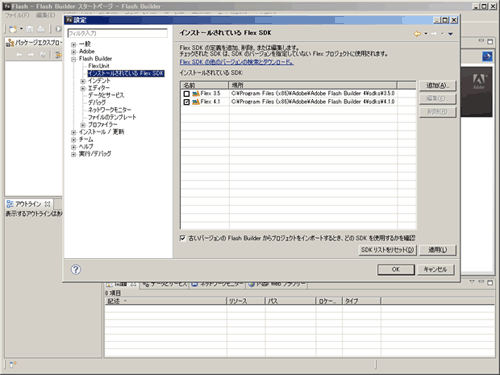This screenshot has width=500, height=375.
Task: Click the yellow back arrow in settings dialog
Action: pyautogui.click(x=417, y=34)
